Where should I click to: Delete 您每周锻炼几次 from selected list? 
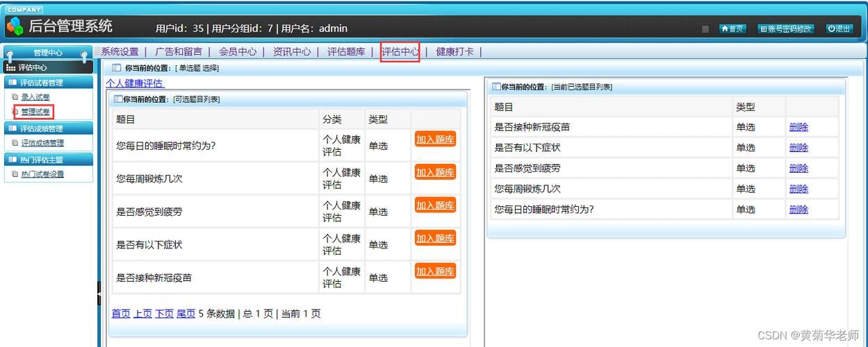click(799, 189)
